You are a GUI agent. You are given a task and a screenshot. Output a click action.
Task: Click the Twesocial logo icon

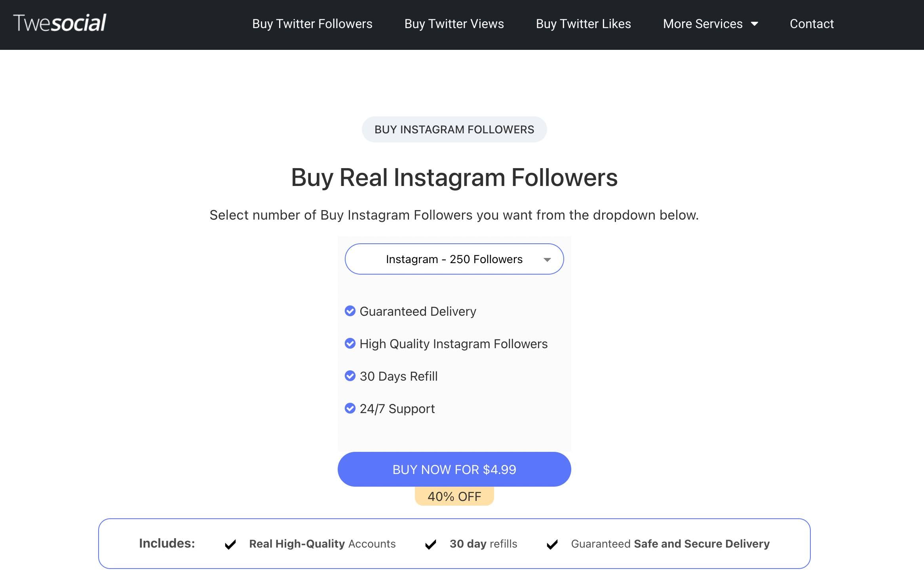click(x=59, y=22)
